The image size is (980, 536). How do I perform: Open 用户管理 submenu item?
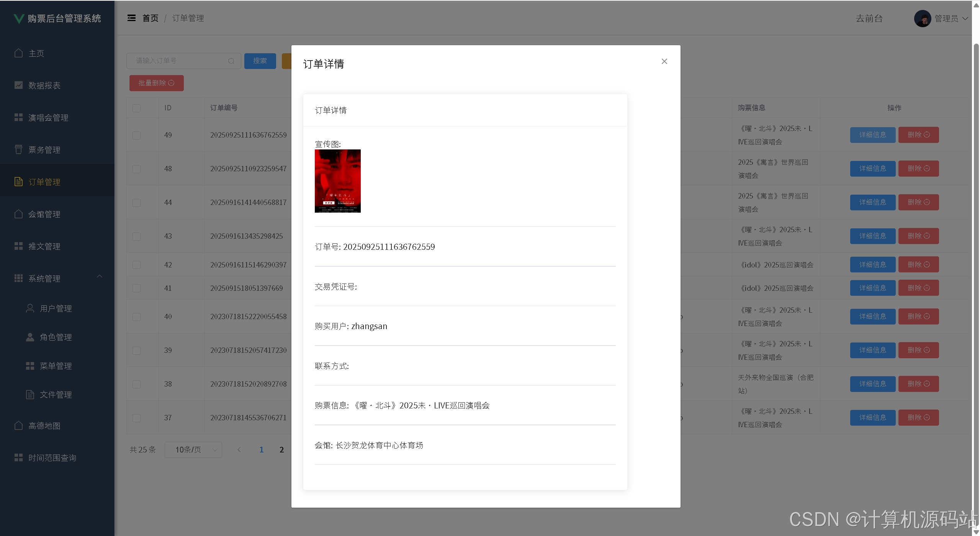57,308
